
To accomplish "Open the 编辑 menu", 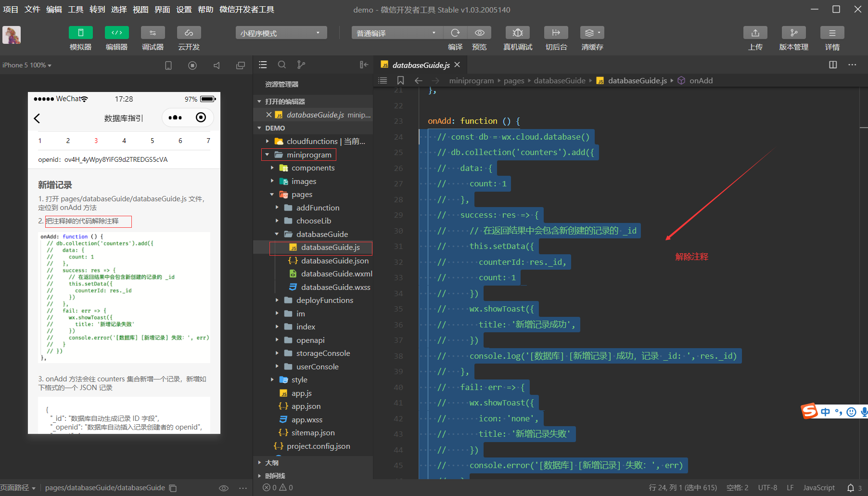I will tap(54, 10).
